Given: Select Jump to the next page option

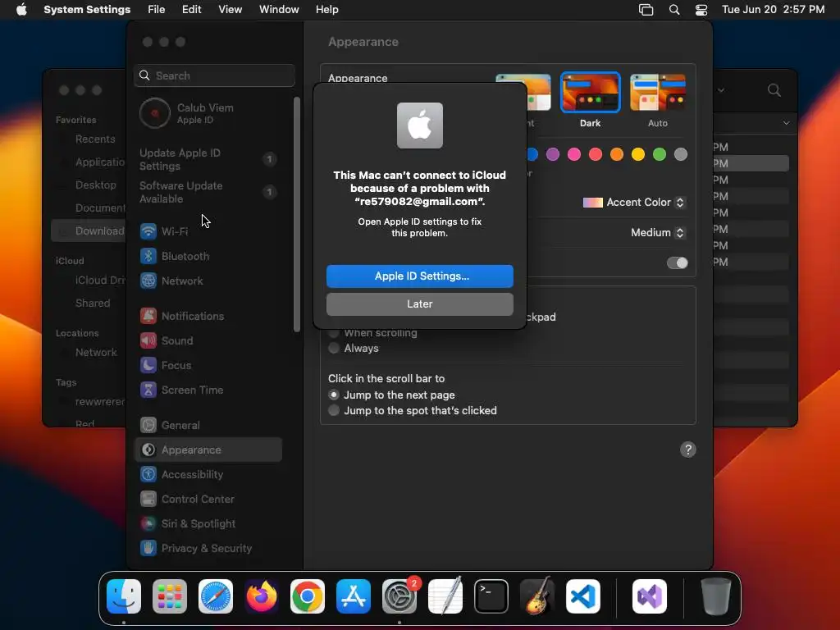Looking at the screenshot, I should click(334, 395).
